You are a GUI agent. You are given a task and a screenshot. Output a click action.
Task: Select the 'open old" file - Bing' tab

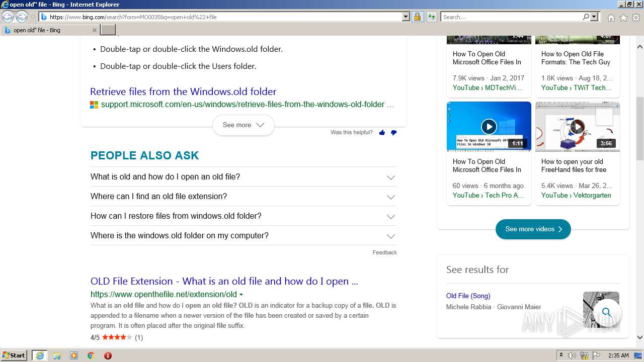[50, 30]
